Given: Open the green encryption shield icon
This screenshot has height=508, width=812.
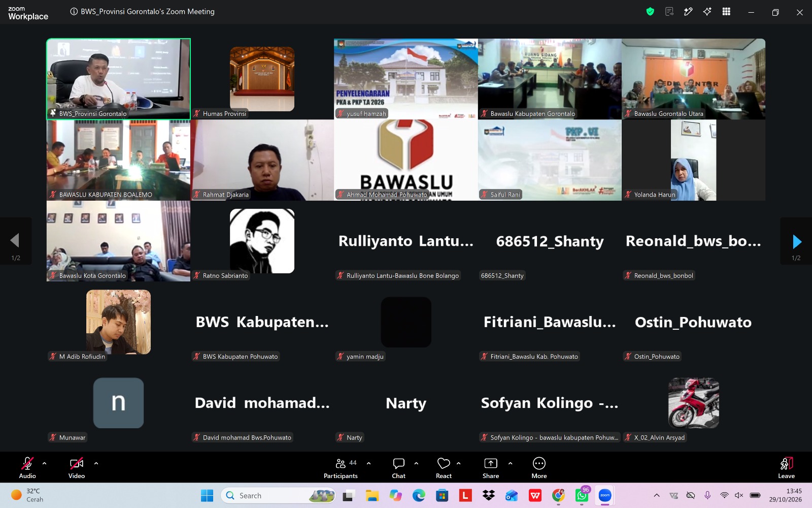Looking at the screenshot, I should click(650, 12).
